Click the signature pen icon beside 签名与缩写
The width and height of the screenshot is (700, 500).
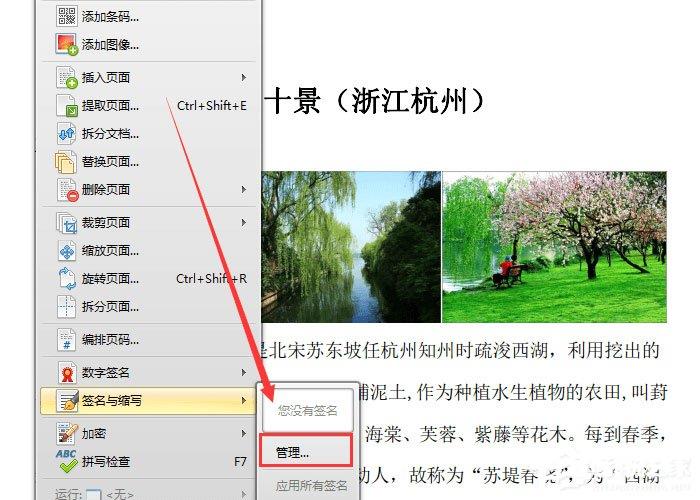67,400
